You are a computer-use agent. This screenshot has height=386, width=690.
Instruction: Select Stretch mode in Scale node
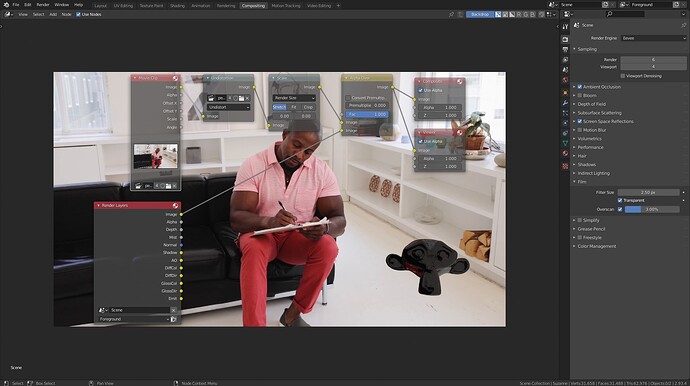tap(279, 107)
